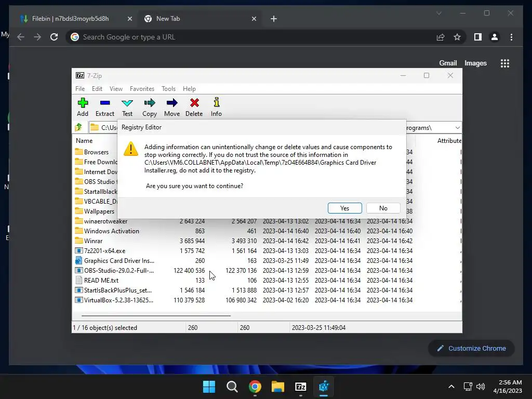
Task: Open the network tray icon
Action: [x=468, y=387]
